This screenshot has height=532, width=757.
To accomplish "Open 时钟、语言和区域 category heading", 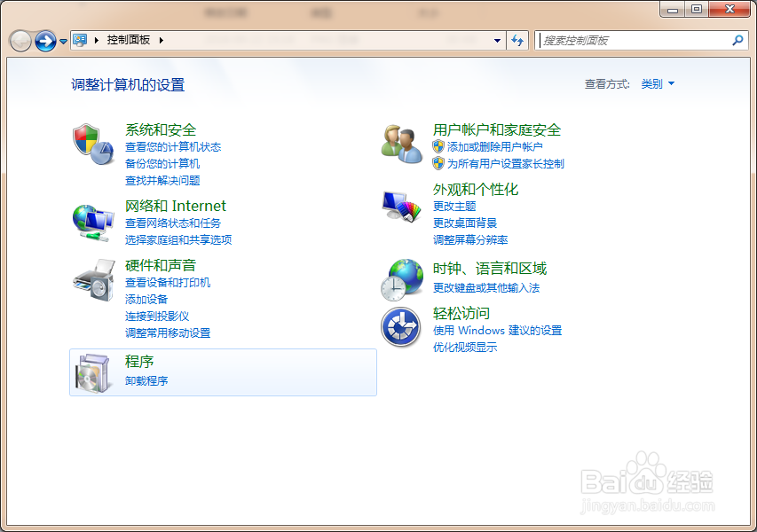I will (490, 269).
